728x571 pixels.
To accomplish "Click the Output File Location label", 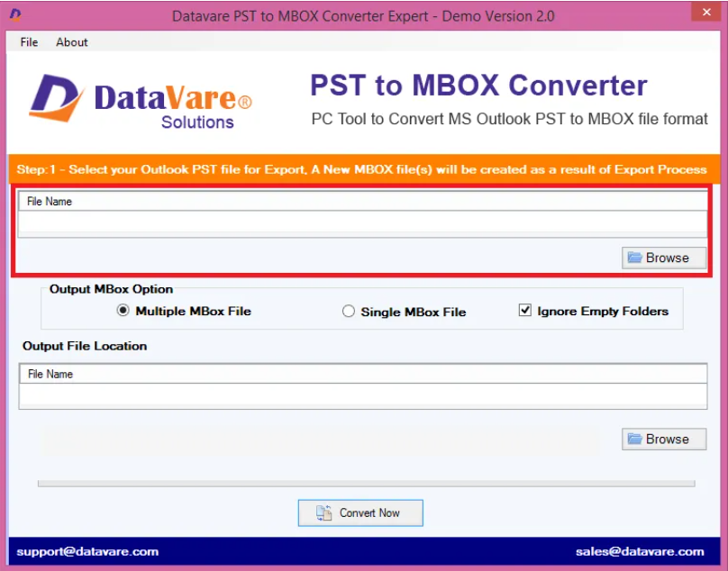I will point(85,347).
